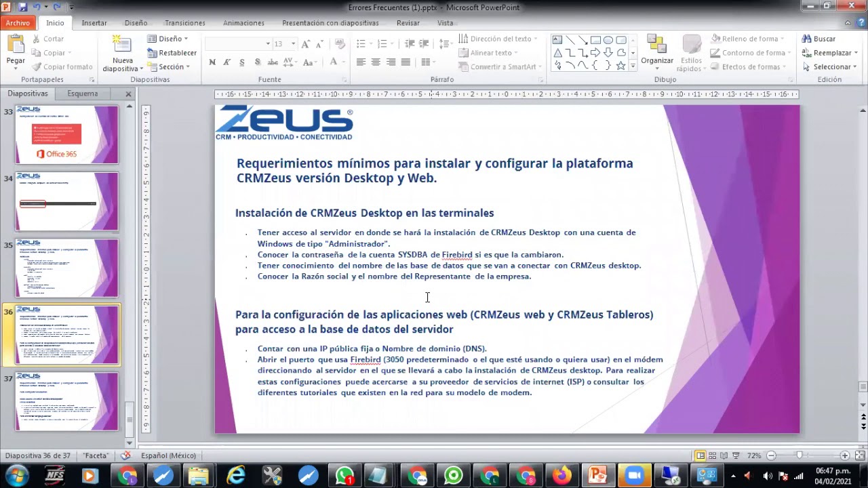This screenshot has height=488, width=868.
Task: Click the zoom out minus button
Action: [x=770, y=455]
